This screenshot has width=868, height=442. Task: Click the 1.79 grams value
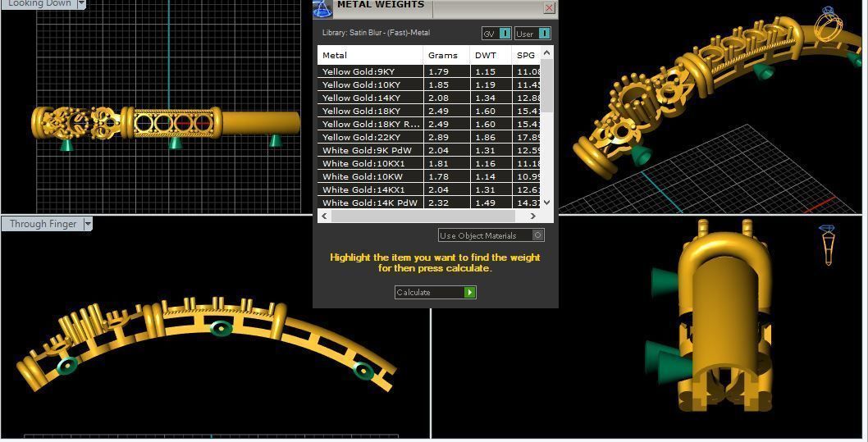pyautogui.click(x=438, y=71)
